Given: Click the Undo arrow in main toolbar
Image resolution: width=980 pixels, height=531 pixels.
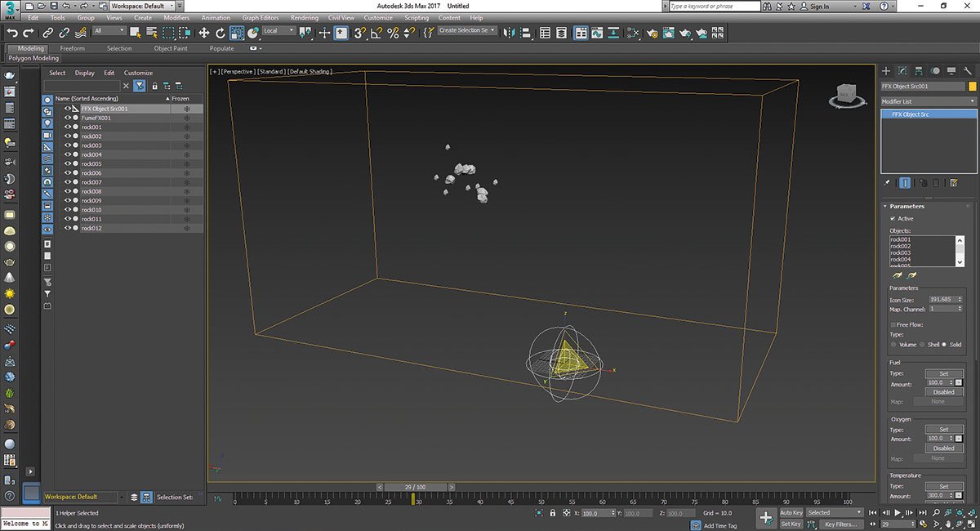Looking at the screenshot, I should coord(12,33).
